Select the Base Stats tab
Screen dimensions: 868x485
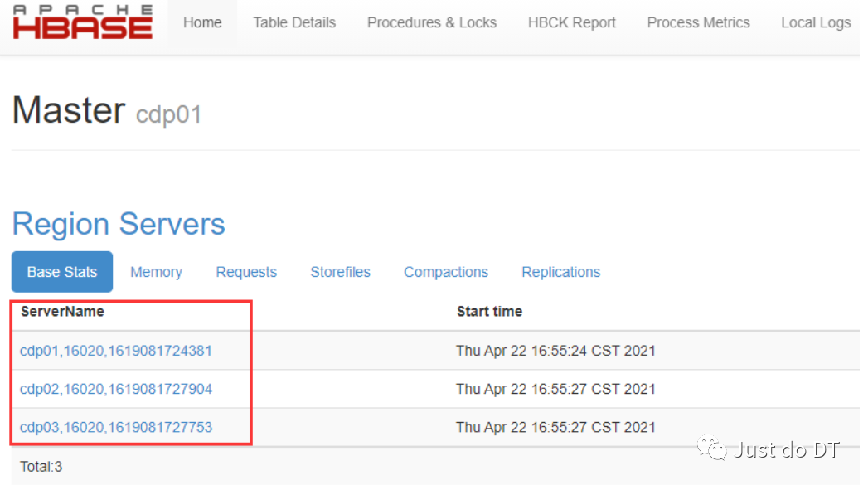click(62, 272)
